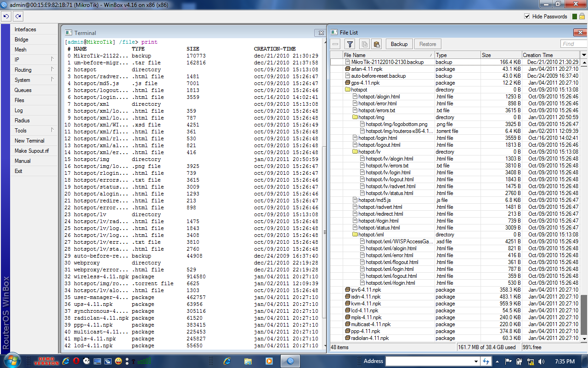Click the remove (minus) button in File List
This screenshot has height=368, width=588.
(x=336, y=44)
